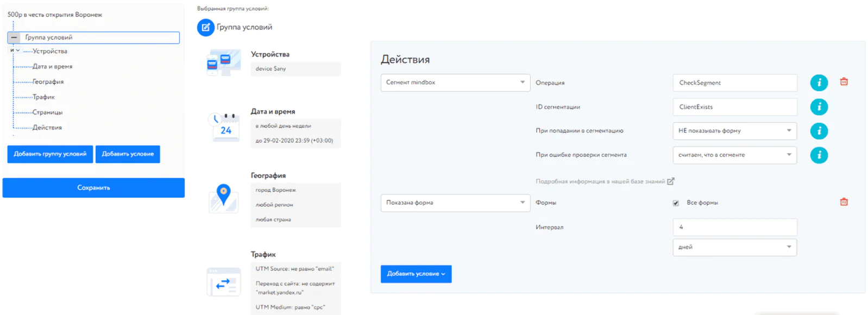868x315 pixels.
Task: Click the Сохранить button
Action: pyautogui.click(x=93, y=188)
